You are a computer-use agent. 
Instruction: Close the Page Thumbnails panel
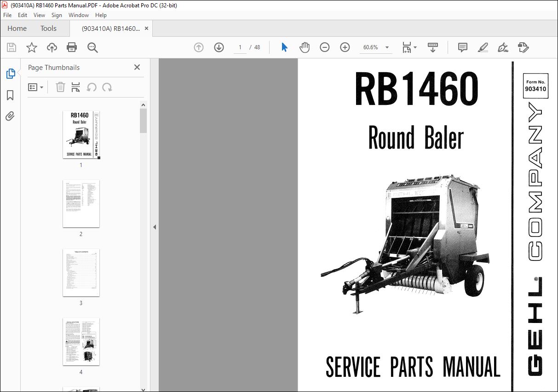137,67
